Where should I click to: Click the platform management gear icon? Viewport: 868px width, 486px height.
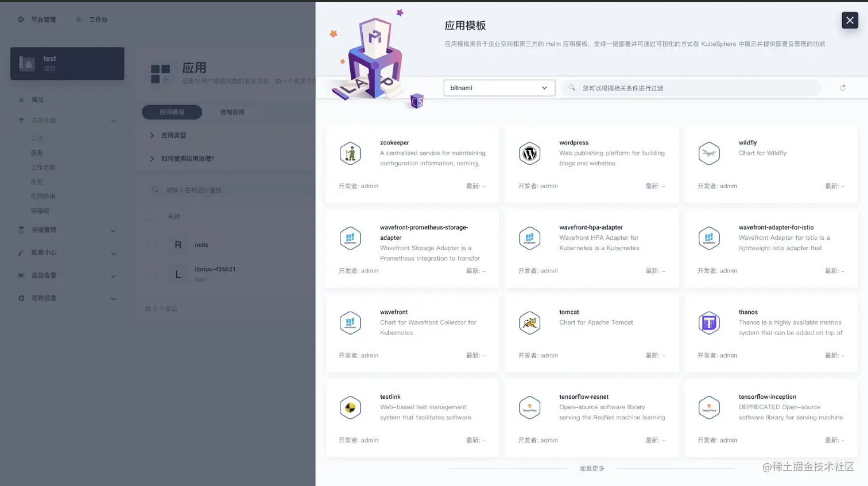pyautogui.click(x=21, y=20)
